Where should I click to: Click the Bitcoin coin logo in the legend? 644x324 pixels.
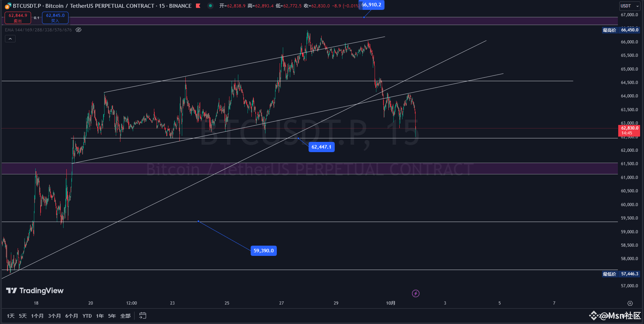point(7,6)
